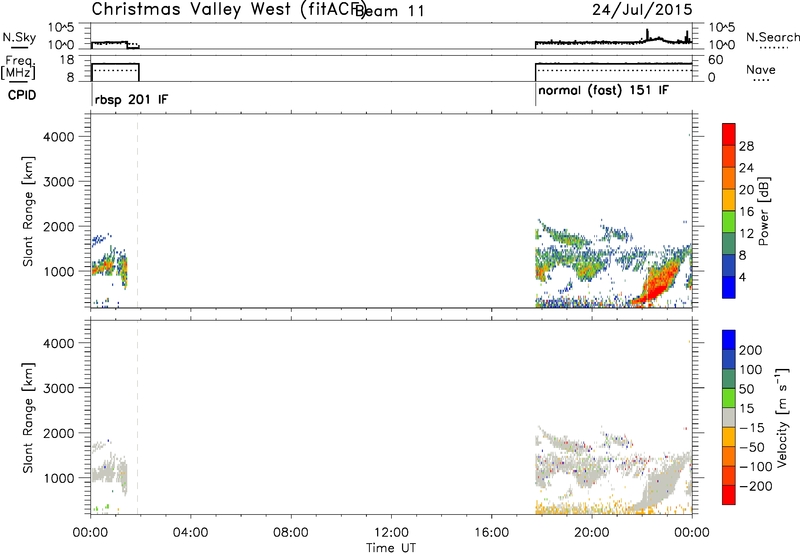This screenshot has height=554, width=800.
Task: Click the 12:00 time axis tick label
Action: click(391, 533)
